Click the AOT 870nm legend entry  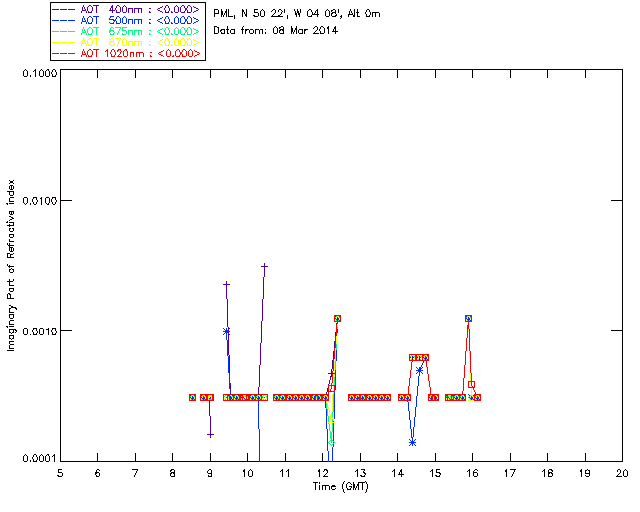click(x=127, y=42)
